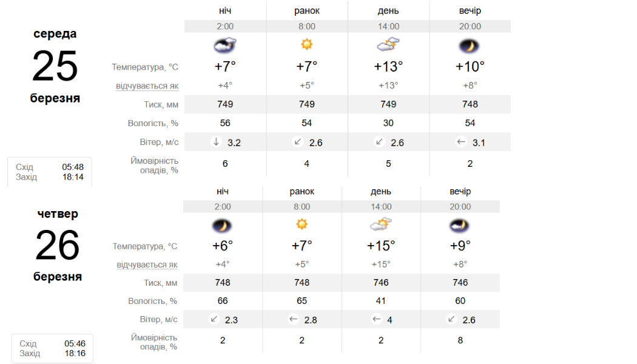Click Wednesday 14:00 temperature +13°
Viewport: 637px width, 364px height.
(x=388, y=67)
